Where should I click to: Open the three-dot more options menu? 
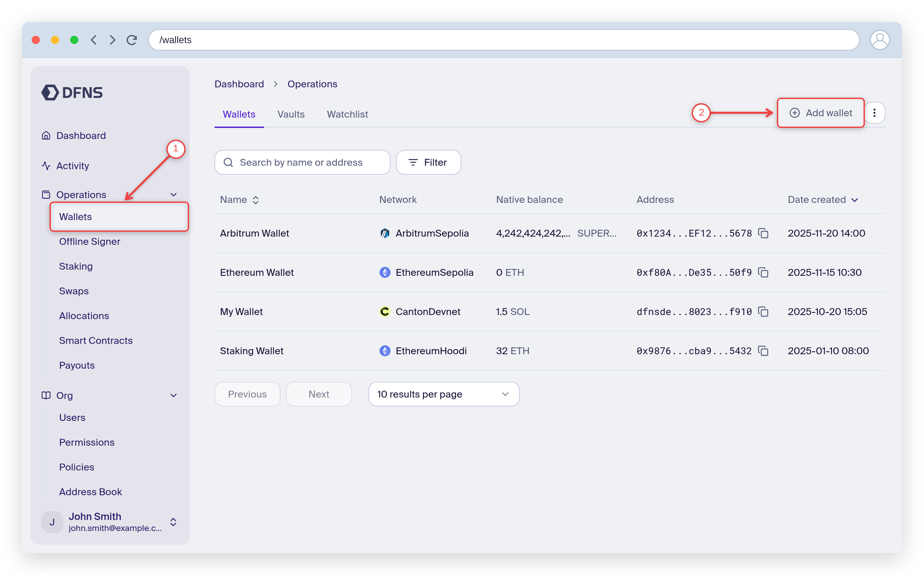[874, 113]
